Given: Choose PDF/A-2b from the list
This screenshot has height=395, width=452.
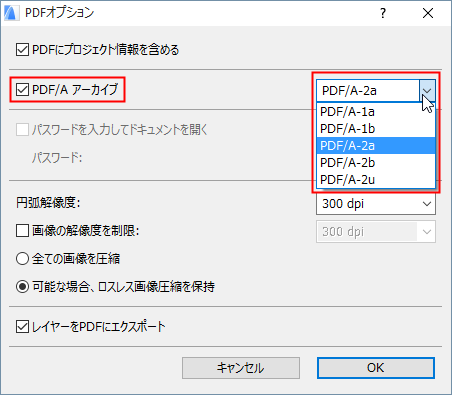Looking at the screenshot, I should [376, 163].
